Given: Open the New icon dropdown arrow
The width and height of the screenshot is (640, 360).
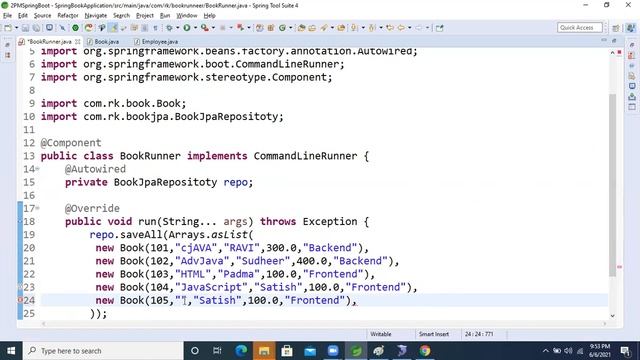Looking at the screenshot, I should coord(16,28).
